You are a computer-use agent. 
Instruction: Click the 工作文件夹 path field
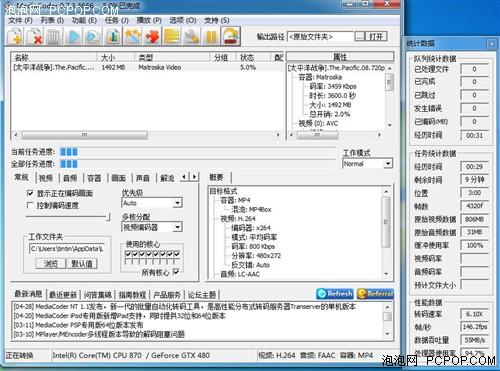pos(67,249)
